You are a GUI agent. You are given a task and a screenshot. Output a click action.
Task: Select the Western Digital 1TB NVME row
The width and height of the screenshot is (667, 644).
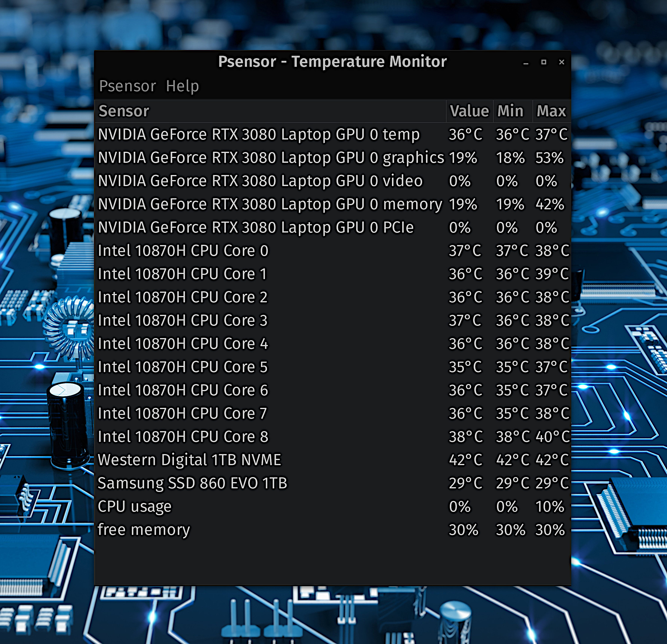click(x=333, y=460)
